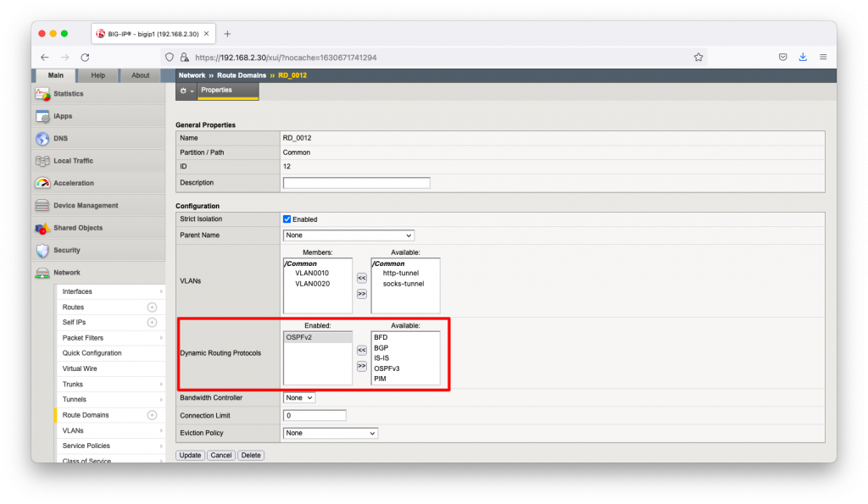Click the plus icon next to Routes
The width and height of the screenshot is (868, 504).
tap(152, 307)
